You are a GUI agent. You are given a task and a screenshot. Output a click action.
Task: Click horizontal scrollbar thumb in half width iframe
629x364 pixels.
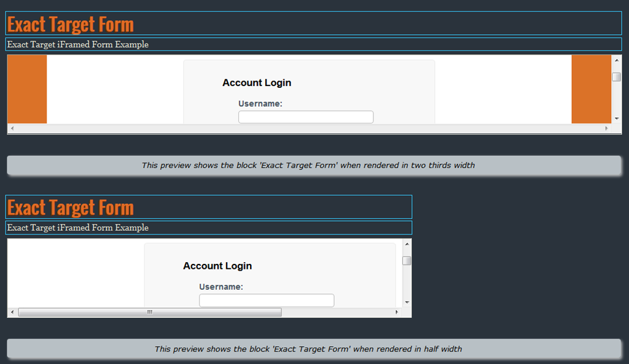149,312
